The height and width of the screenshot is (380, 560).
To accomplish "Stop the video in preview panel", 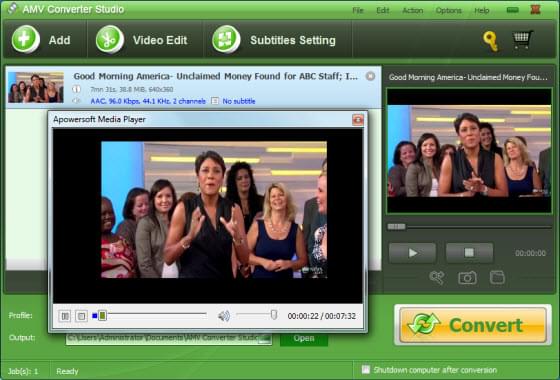I will click(x=469, y=253).
